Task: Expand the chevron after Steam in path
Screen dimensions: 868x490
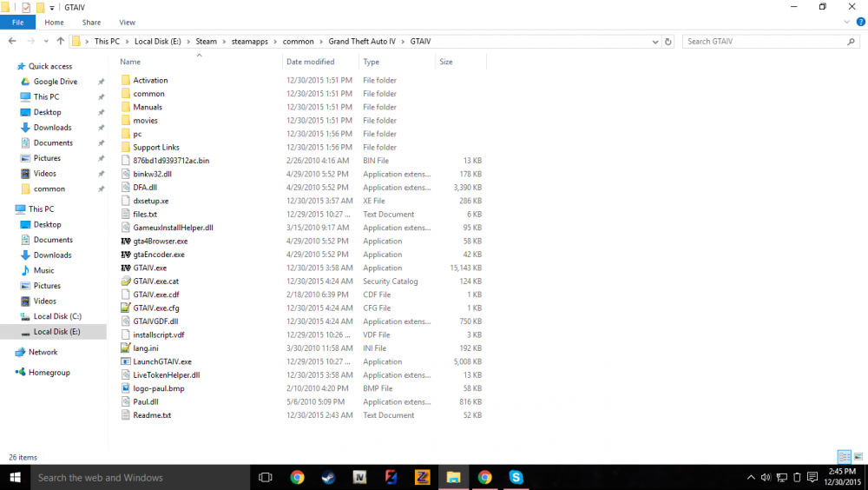Action: 224,42
